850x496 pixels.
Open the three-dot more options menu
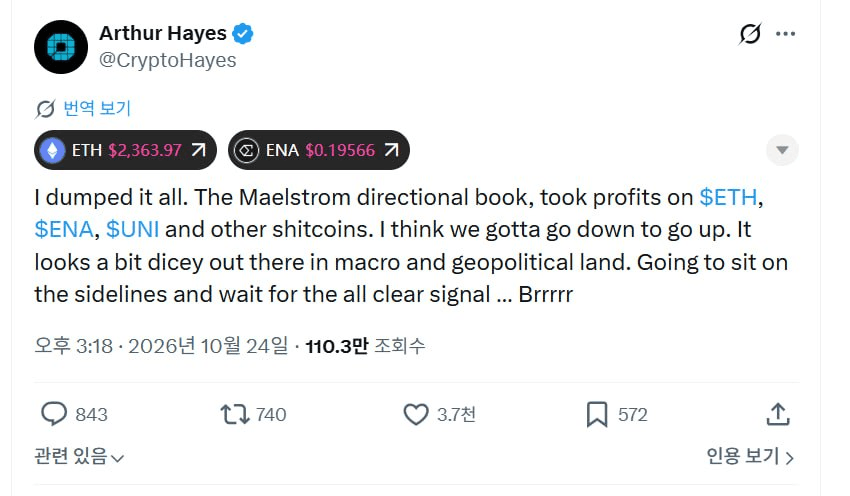click(x=785, y=34)
